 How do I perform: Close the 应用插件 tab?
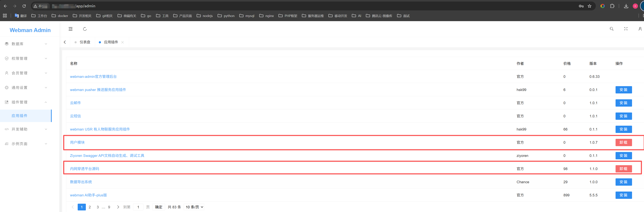tap(122, 42)
